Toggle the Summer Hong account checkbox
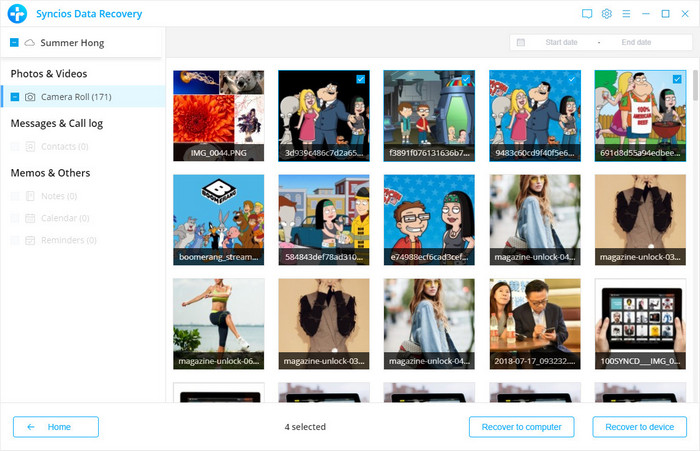700x451 pixels. coord(14,42)
